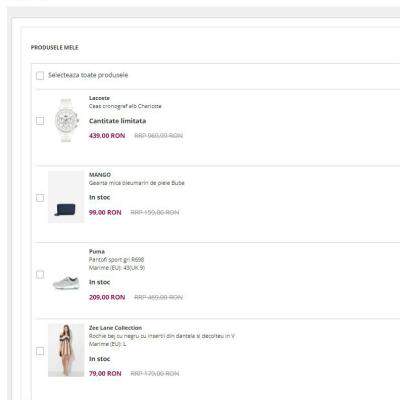Mark the Zee Lane Collection dress checkbox
Screen dimensions: 400x400
pyautogui.click(x=40, y=351)
